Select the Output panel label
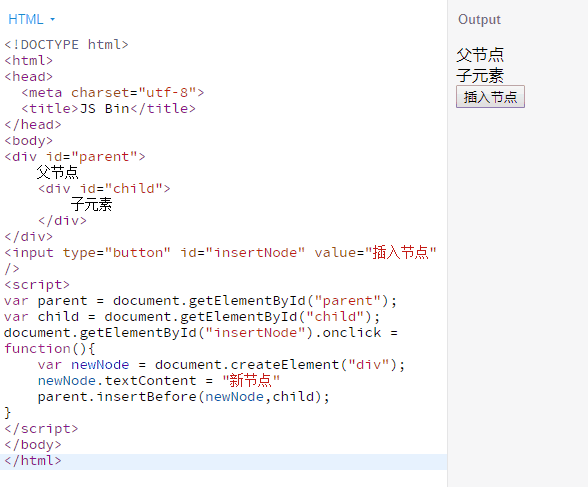This screenshot has height=487, width=588. tap(479, 19)
